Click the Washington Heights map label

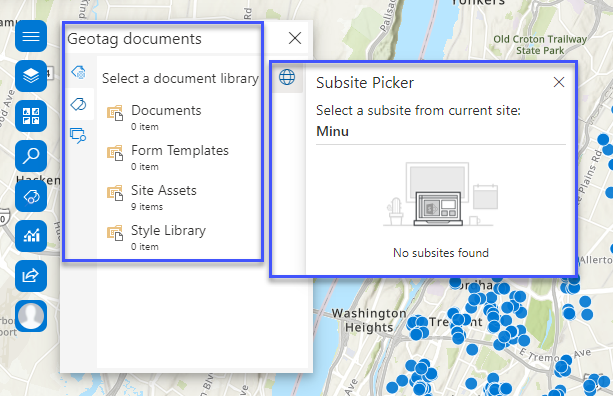pyautogui.click(x=369, y=320)
